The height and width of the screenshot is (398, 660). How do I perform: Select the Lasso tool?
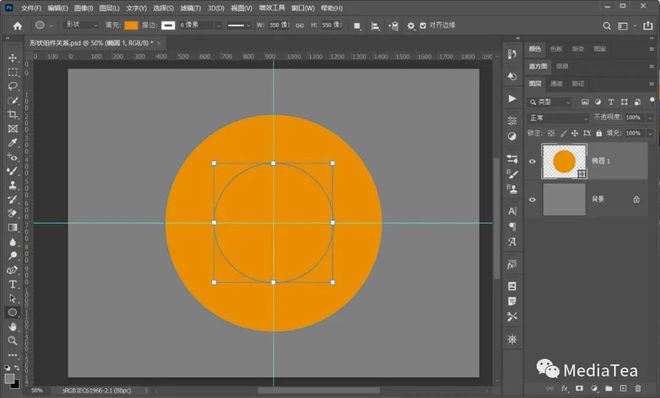13,86
